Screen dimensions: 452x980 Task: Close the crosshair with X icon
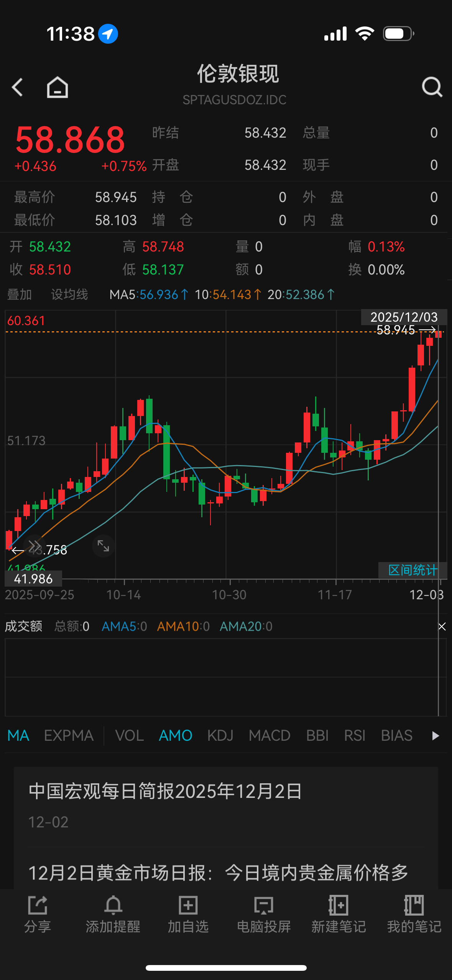(x=442, y=626)
